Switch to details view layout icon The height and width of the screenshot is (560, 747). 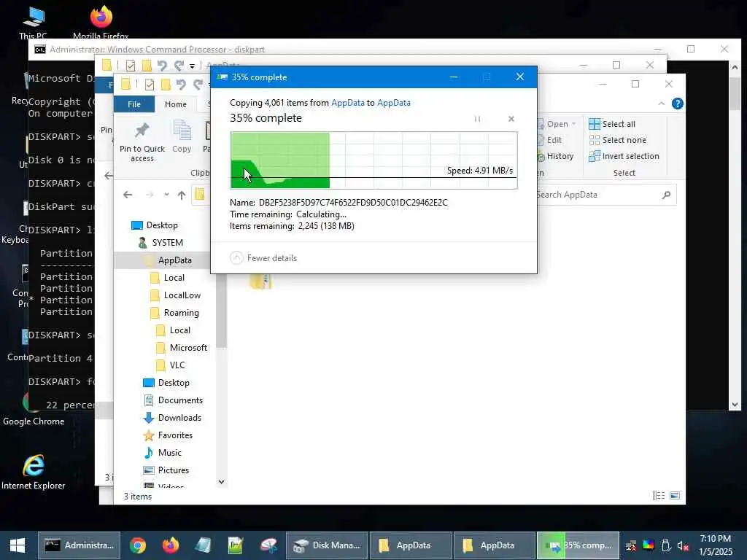(x=659, y=496)
